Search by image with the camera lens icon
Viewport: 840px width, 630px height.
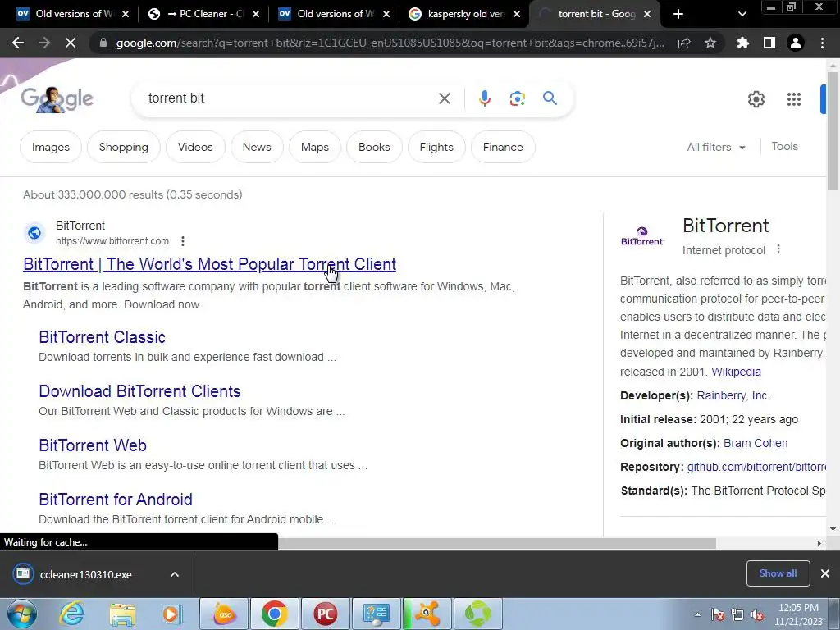tap(517, 98)
